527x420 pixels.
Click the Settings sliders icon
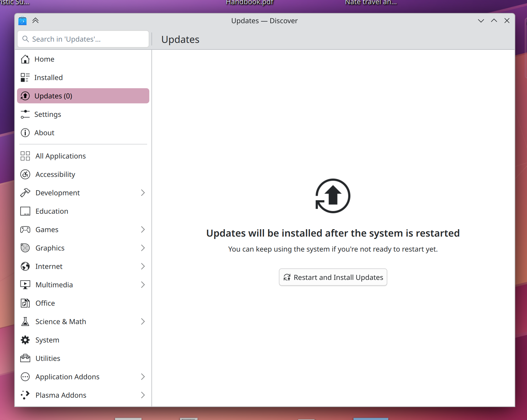coord(25,114)
